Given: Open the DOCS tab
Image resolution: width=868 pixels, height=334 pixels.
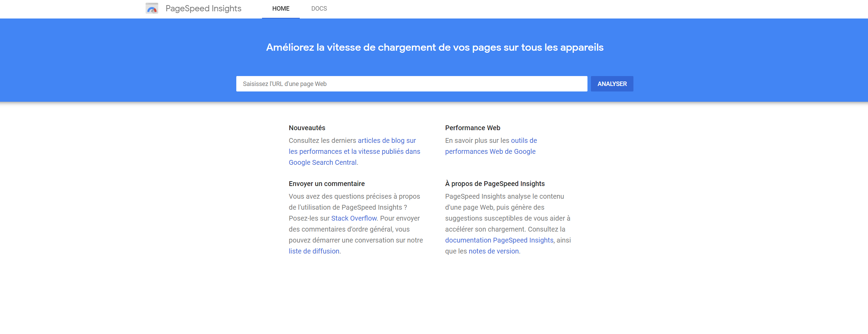Looking at the screenshot, I should click(x=319, y=9).
